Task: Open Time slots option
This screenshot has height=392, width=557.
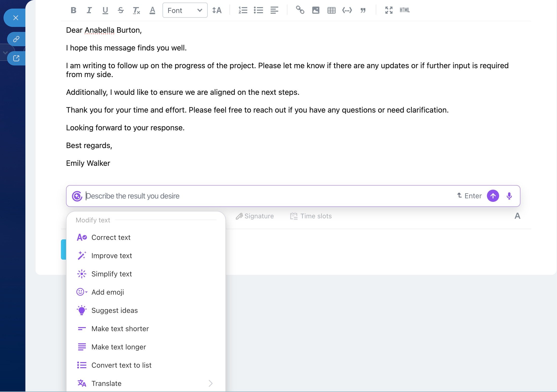Action: [311, 216]
